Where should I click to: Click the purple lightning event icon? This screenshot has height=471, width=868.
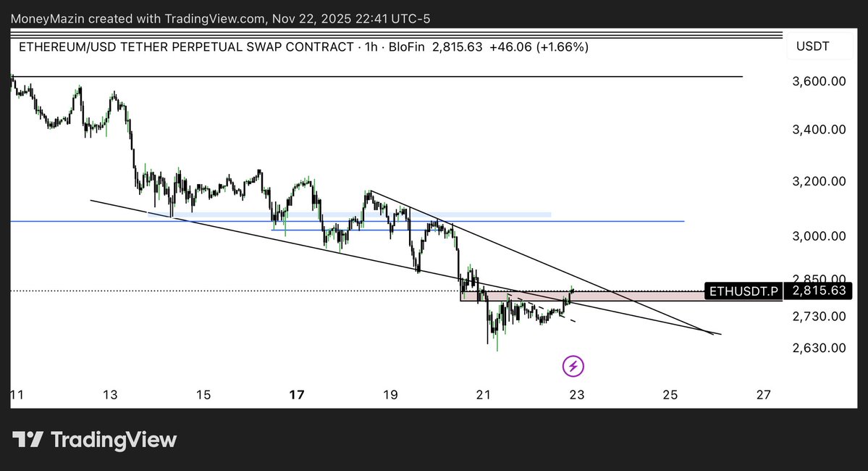point(573,366)
